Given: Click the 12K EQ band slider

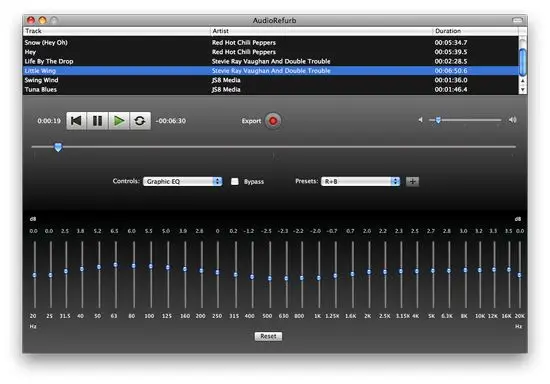Looking at the screenshot, I should [x=494, y=275].
